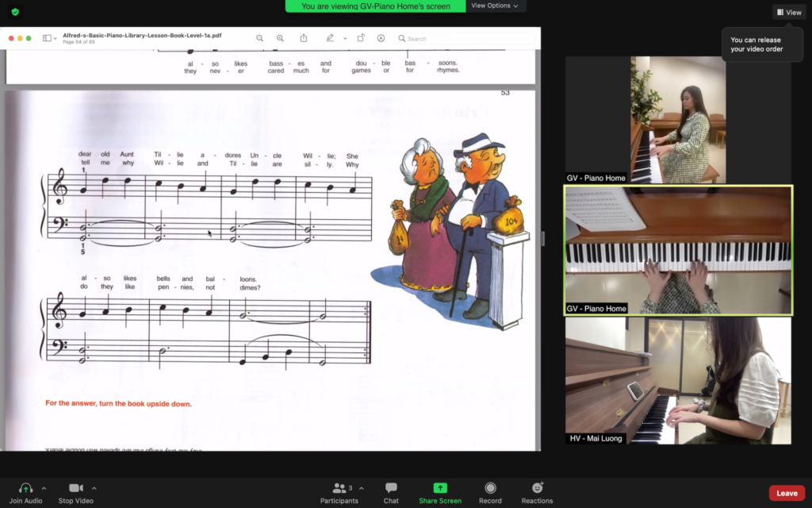
Task: Click the green Share Screen icon
Action: [x=440, y=488]
